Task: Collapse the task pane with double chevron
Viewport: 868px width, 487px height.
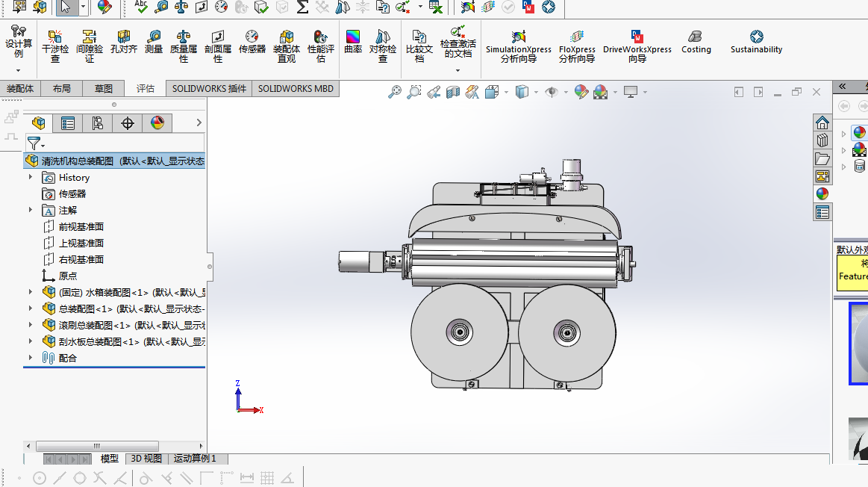Action: pos(842,86)
